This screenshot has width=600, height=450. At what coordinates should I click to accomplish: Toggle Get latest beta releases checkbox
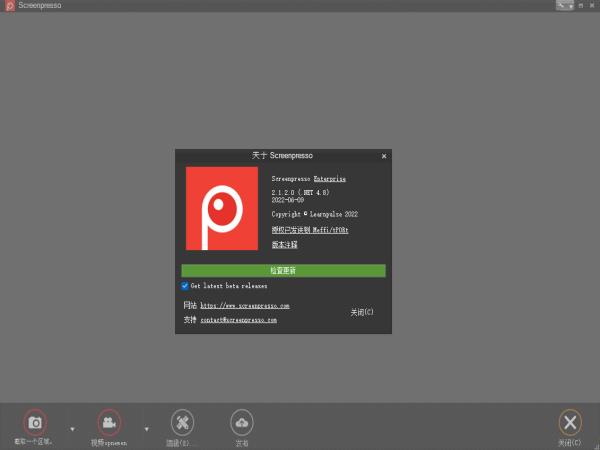click(185, 286)
